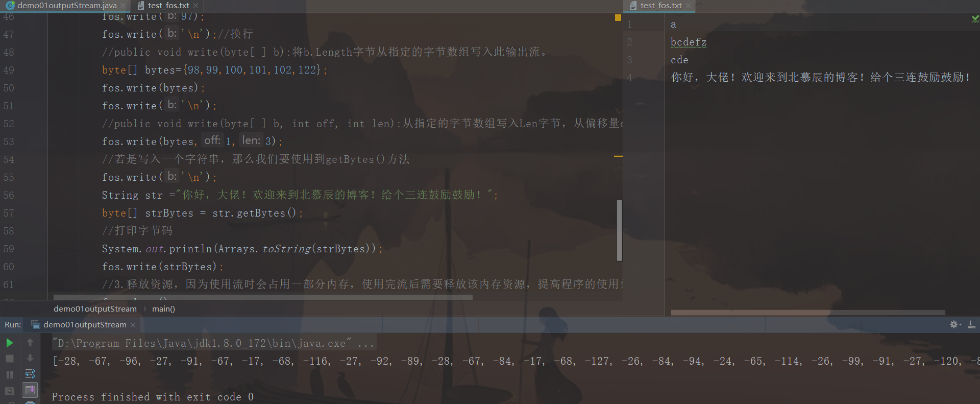
Task: Click the stop process square icon
Action: coord(10,359)
